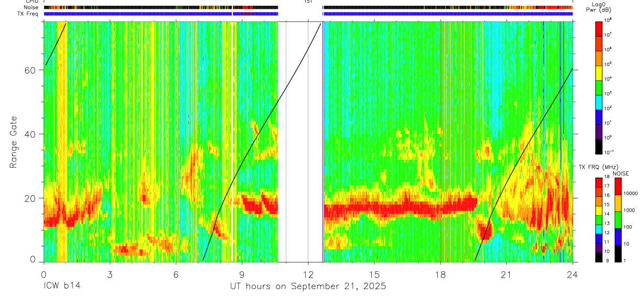Image resolution: width=644 pixels, height=297 pixels.
Task: Click the blue 11–12 MHz segment of TX FRQ colorbar
Action: (x=599, y=238)
